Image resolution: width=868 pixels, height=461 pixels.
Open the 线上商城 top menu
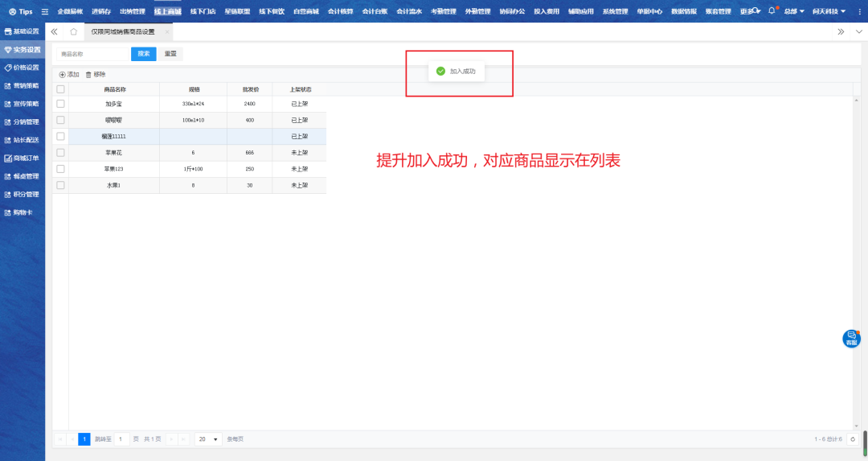167,11
